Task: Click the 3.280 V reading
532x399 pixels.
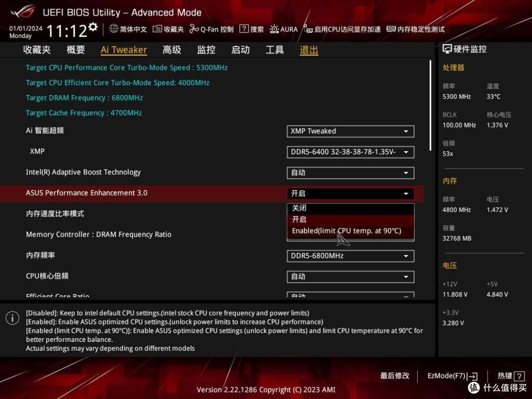Action: coord(453,323)
